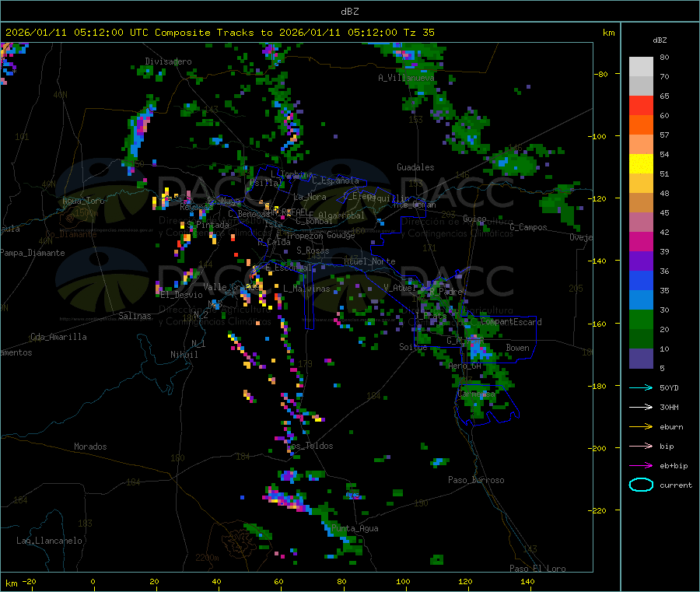Click the Bowen map label
Viewport: 700px width, 592px height.
coord(517,348)
